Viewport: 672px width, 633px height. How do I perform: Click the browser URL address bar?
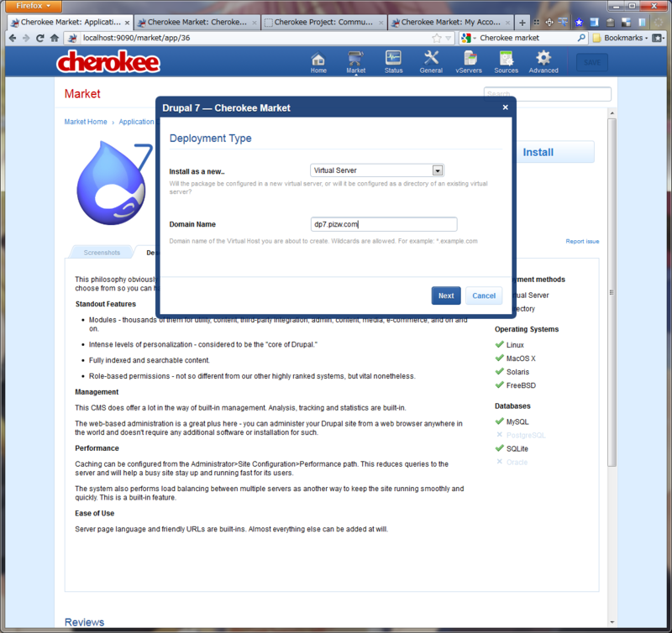point(257,38)
